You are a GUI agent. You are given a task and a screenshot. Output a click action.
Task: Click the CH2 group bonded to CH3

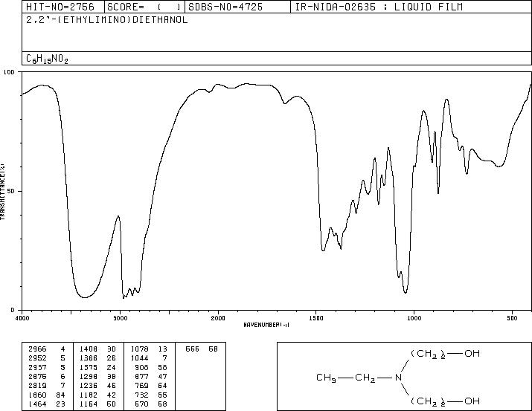coord(365,378)
